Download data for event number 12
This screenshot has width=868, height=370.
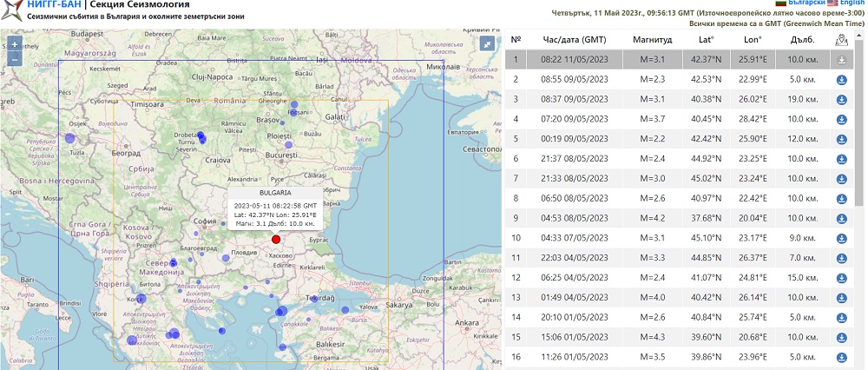pyautogui.click(x=841, y=277)
